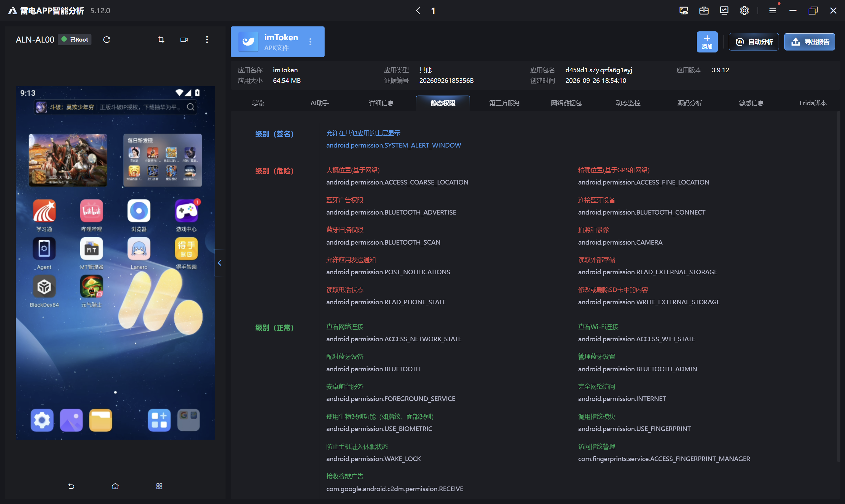Open the Frida脚本 tab

click(x=813, y=103)
